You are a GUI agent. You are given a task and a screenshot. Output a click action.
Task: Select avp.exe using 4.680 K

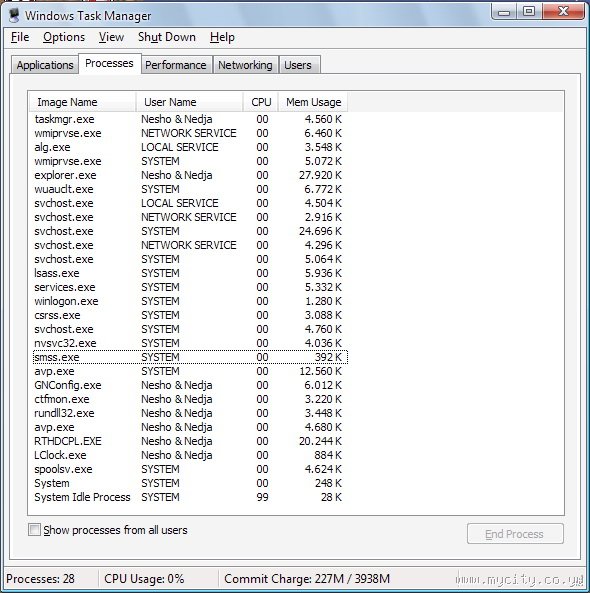(x=190, y=427)
